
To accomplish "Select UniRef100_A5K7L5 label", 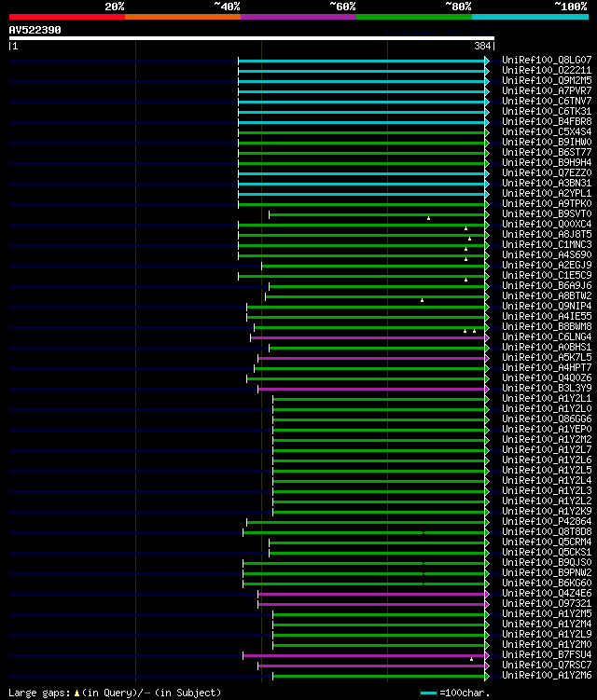I will pos(547,358).
